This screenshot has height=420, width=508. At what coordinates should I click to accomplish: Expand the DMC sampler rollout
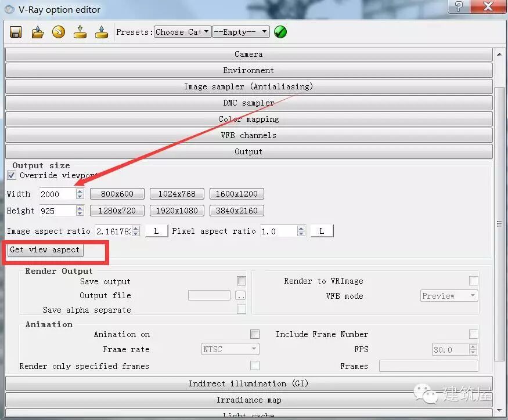click(249, 103)
